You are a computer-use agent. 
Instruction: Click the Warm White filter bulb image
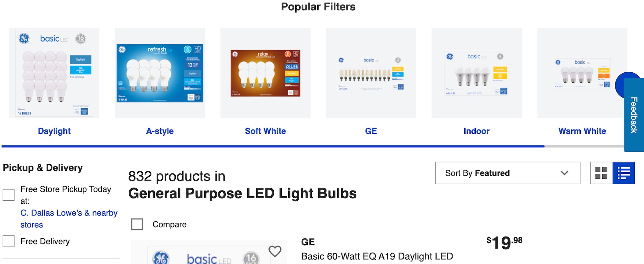(x=578, y=73)
